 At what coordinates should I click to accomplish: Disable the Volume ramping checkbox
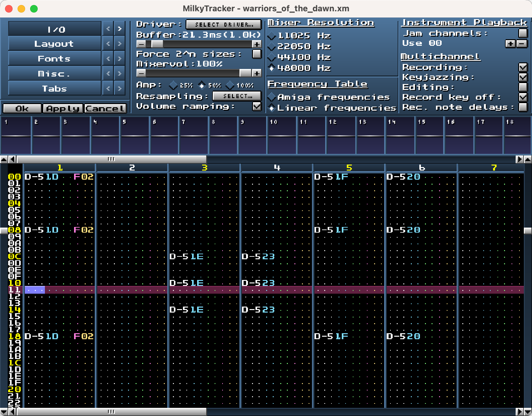[257, 107]
